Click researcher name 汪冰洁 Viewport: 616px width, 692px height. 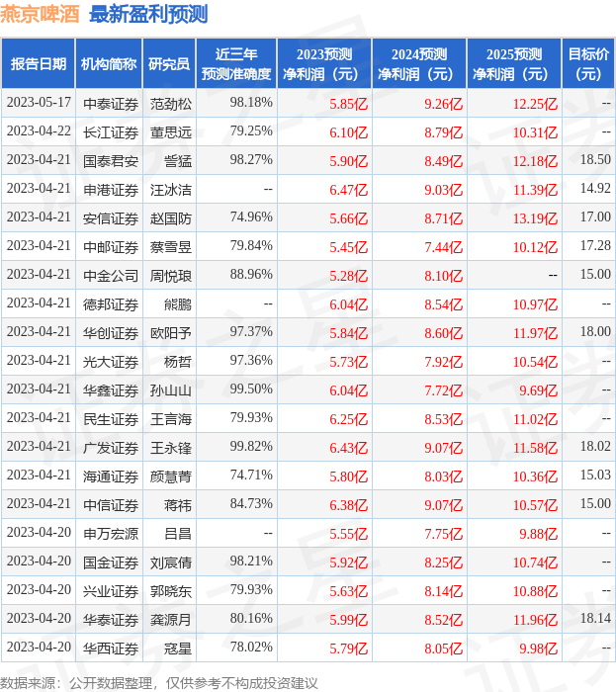pos(171,190)
